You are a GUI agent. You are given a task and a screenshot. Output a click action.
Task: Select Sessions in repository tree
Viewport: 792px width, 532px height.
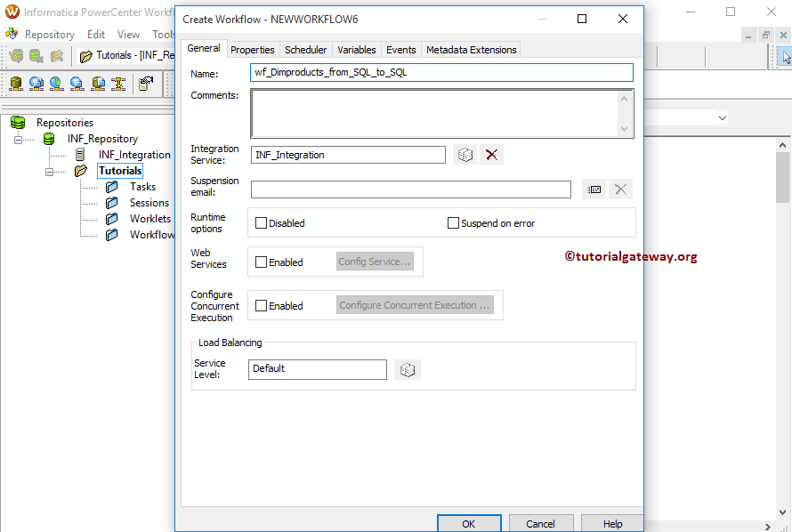[x=149, y=203]
